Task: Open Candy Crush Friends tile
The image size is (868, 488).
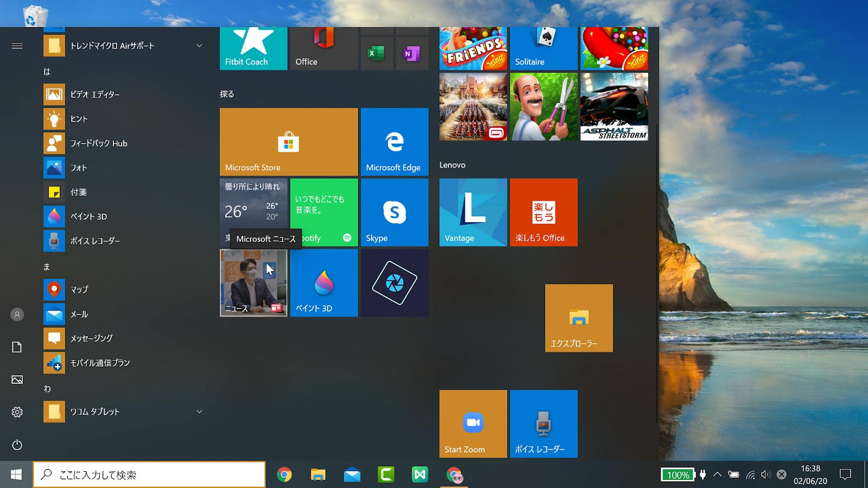Action: coord(473,49)
